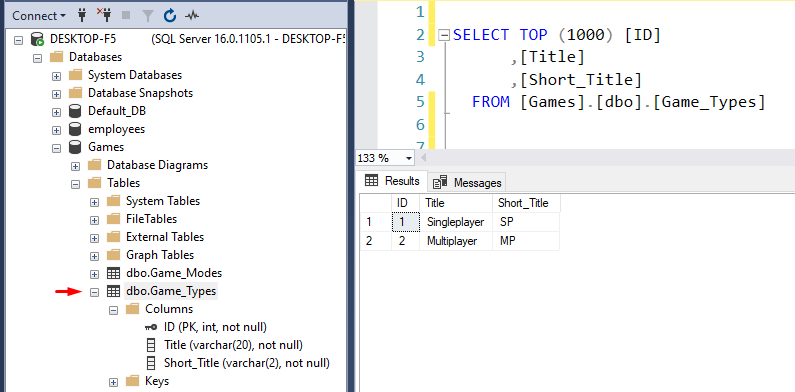Select ID (PK, int, not null) column
795x392 pixels.
click(215, 327)
